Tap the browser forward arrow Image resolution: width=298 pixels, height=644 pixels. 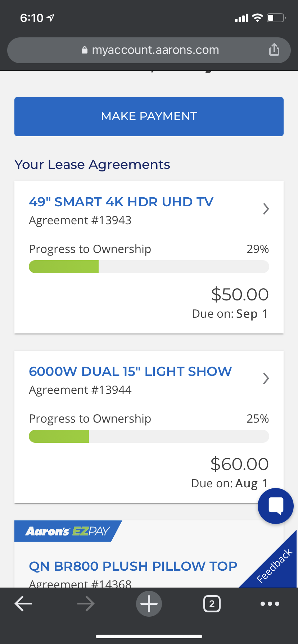pos(86,604)
